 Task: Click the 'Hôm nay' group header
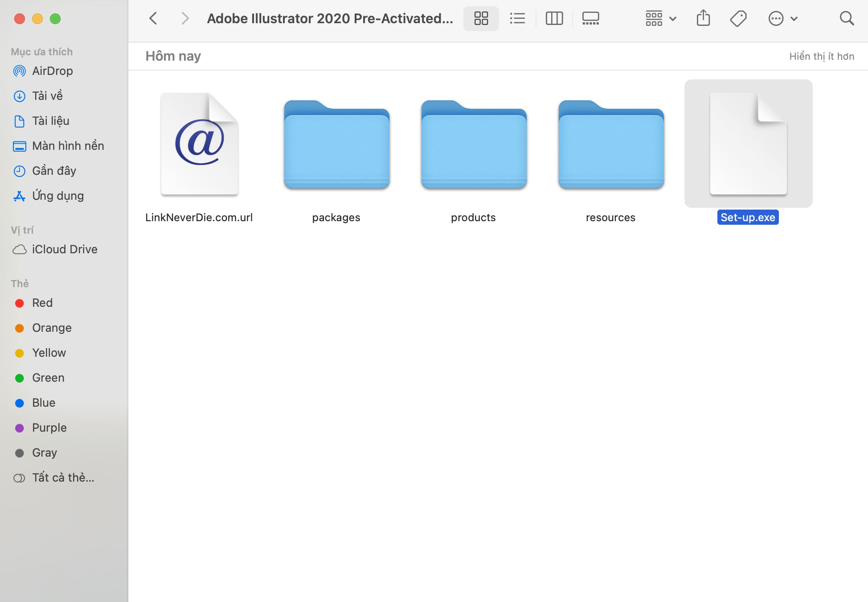tap(173, 56)
